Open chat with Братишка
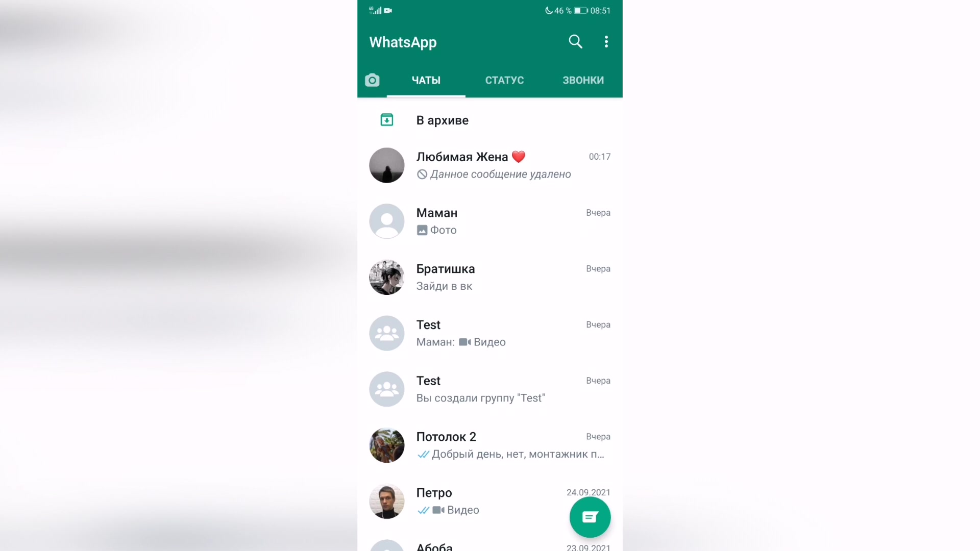This screenshot has width=980, height=551. coord(490,277)
